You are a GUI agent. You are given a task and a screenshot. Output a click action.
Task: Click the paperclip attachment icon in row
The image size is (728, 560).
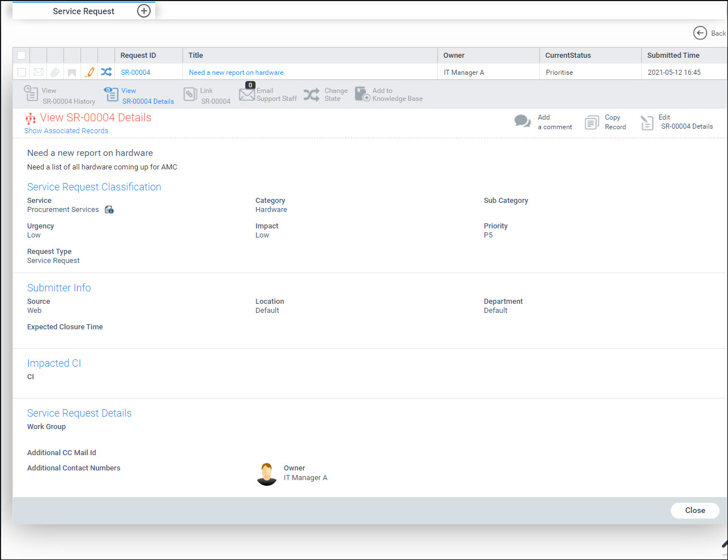[55, 72]
